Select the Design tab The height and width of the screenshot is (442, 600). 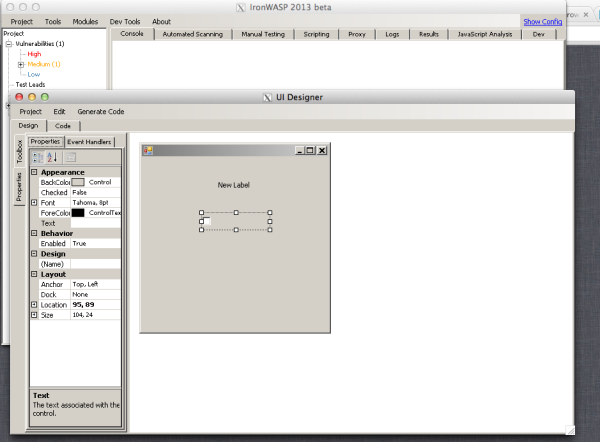[x=28, y=126]
